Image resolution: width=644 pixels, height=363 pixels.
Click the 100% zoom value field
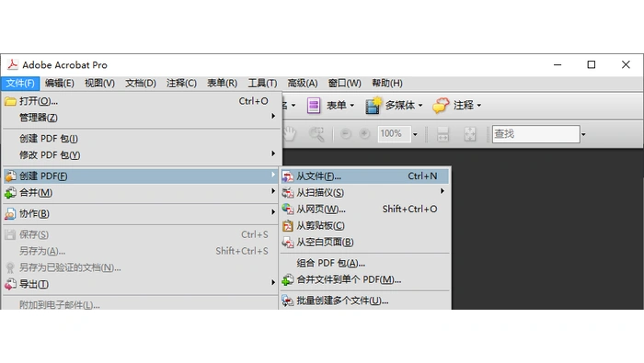394,134
